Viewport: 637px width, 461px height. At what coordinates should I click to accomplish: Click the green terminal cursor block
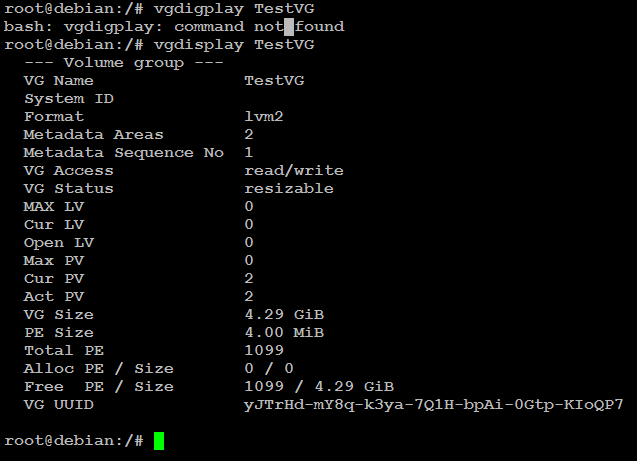(159, 441)
